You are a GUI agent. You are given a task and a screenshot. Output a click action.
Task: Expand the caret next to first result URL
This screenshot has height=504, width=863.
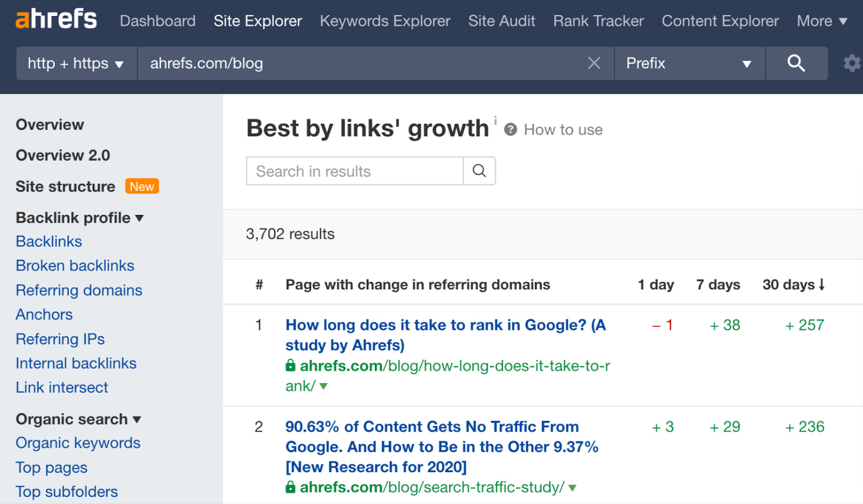point(324,386)
